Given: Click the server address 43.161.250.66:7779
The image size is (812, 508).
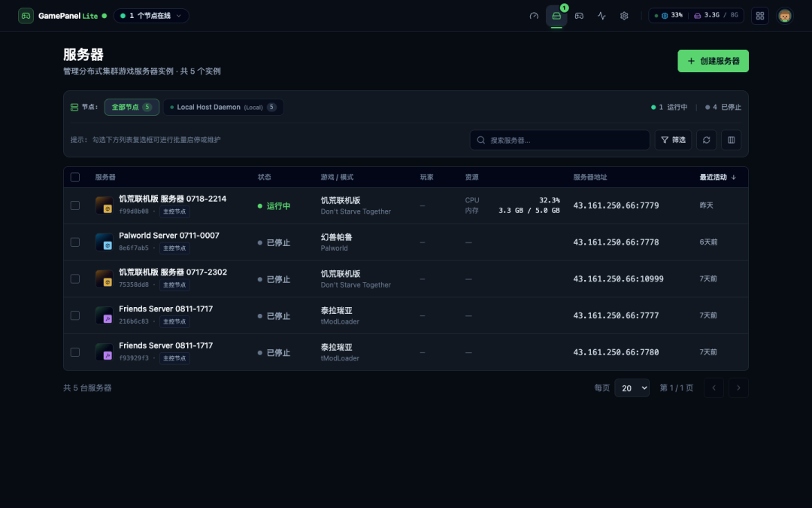Looking at the screenshot, I should (616, 205).
